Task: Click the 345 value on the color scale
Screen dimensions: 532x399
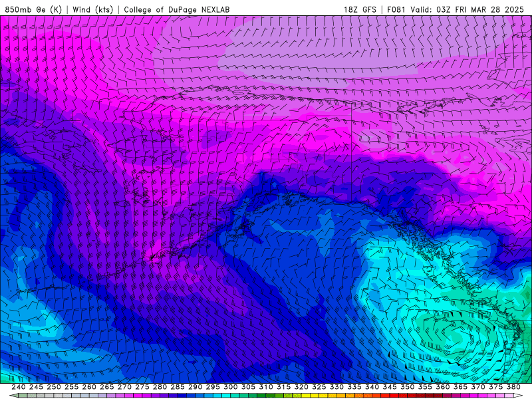Action: point(390,387)
